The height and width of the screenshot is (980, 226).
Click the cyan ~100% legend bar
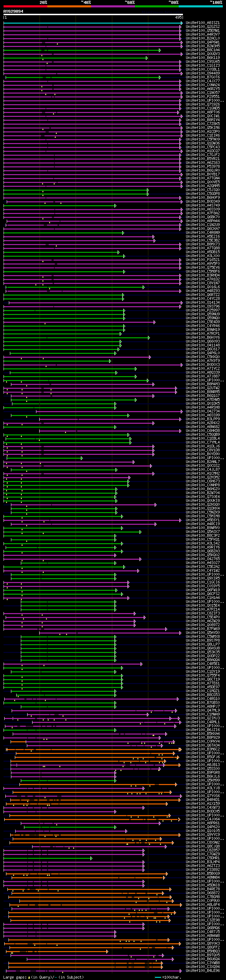click(x=201, y=6)
